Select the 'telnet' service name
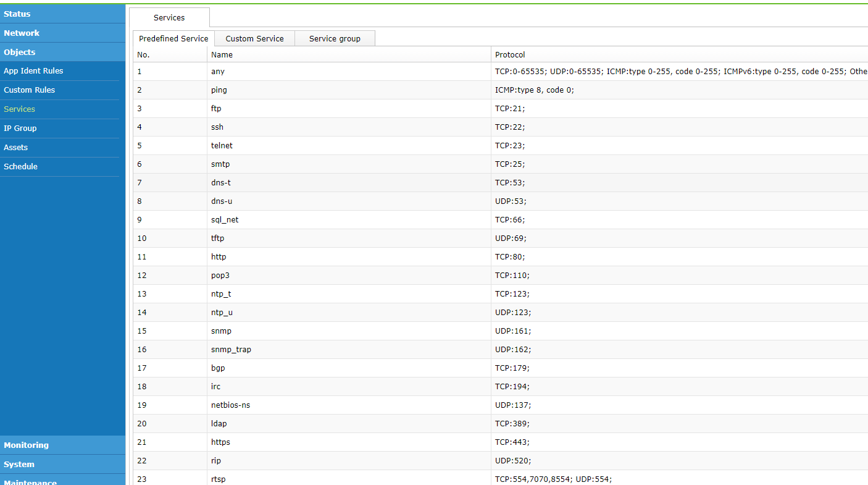This screenshot has width=868, height=485. click(222, 146)
